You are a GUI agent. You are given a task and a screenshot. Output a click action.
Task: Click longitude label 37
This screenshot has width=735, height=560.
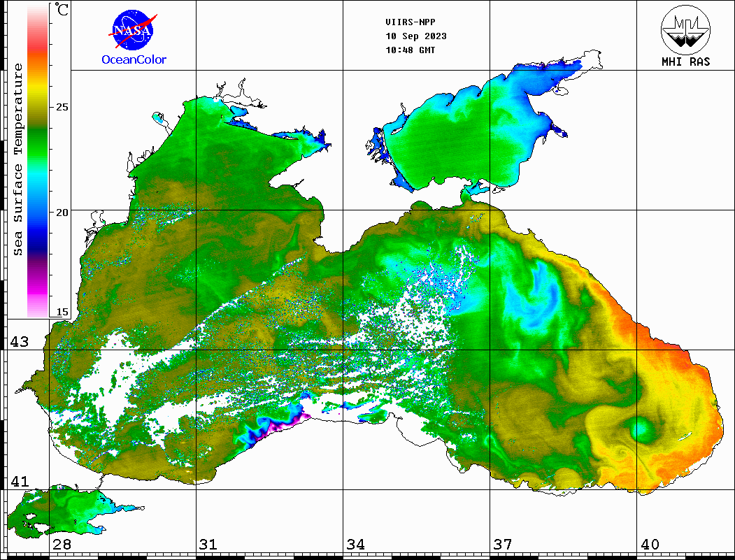[x=503, y=544]
